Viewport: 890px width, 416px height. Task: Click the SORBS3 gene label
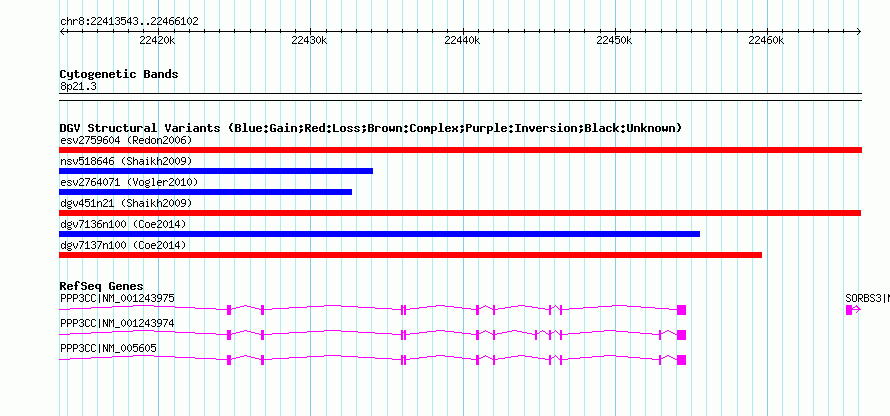point(867,299)
